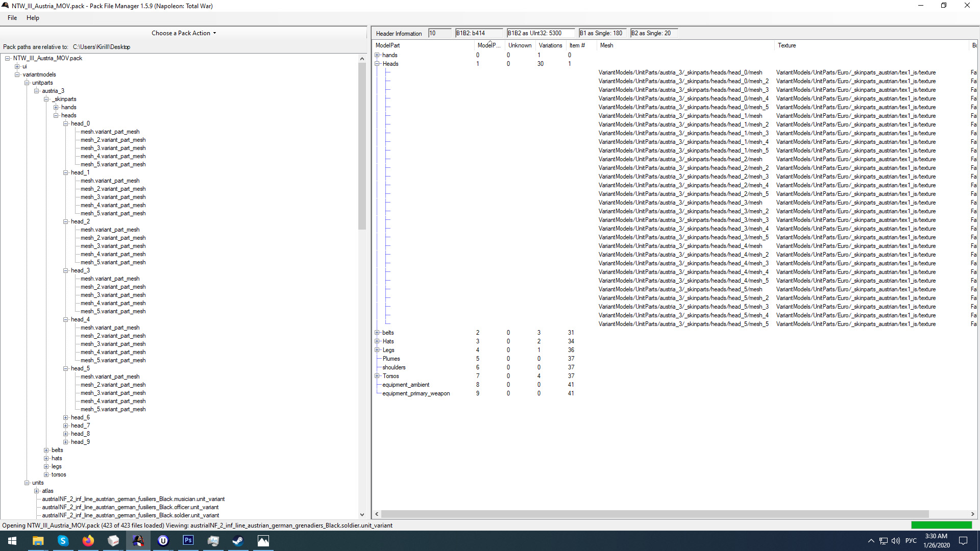Expand the belts row in model list
Image resolution: width=980 pixels, height=551 pixels.
[377, 333]
